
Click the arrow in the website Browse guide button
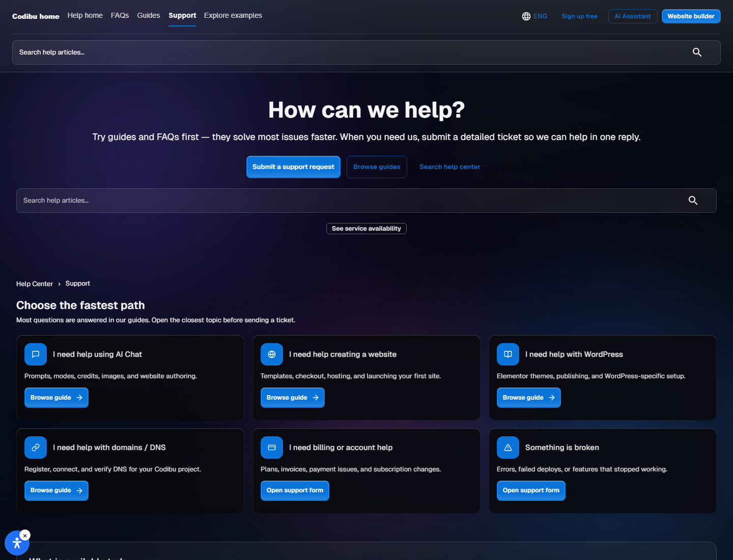(x=316, y=398)
